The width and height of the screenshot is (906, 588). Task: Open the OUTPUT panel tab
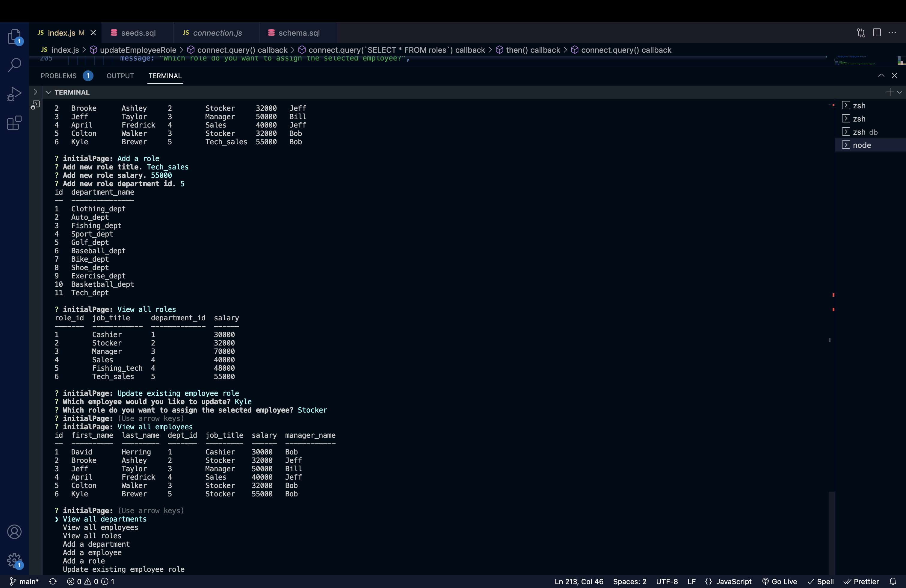120,76
